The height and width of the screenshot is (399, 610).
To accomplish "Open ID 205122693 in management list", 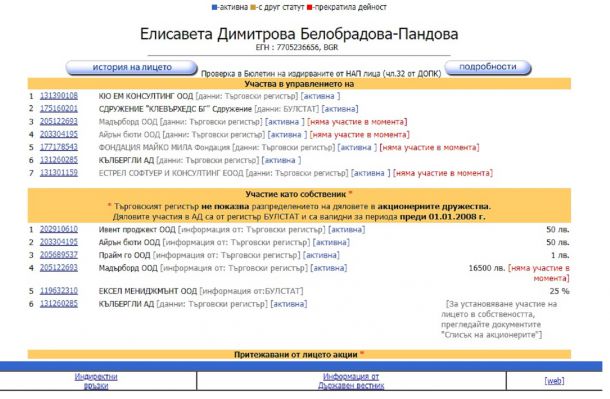I will click(59, 121).
